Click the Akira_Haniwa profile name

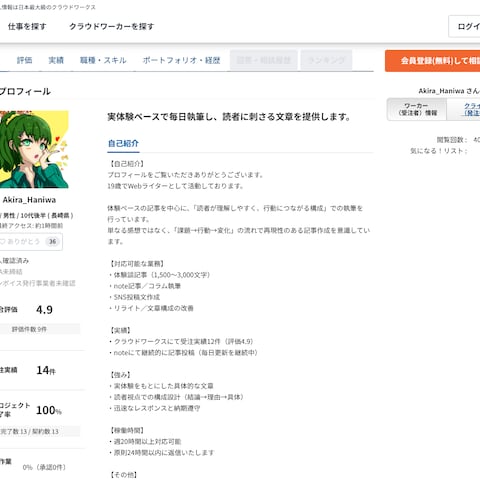tap(29, 200)
